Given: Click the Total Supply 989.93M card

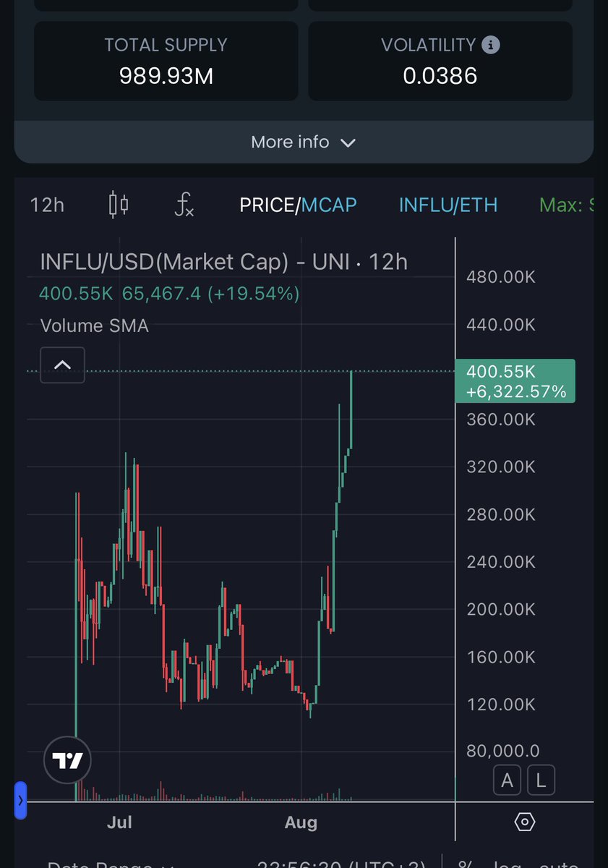Looking at the screenshot, I should pos(166,61).
